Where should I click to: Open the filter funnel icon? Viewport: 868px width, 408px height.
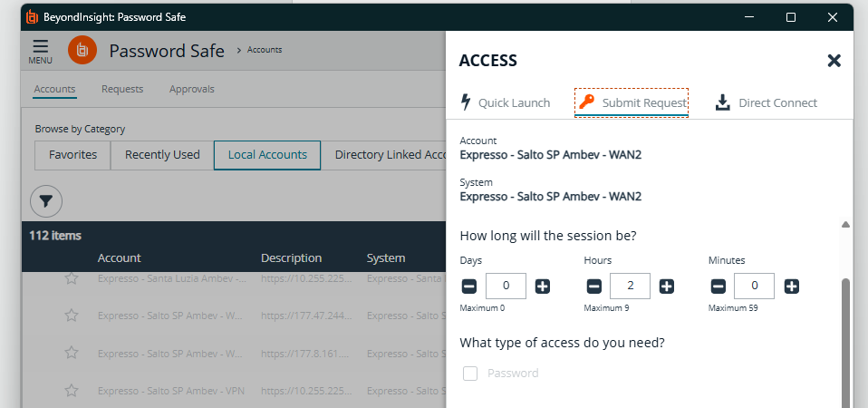tap(46, 201)
